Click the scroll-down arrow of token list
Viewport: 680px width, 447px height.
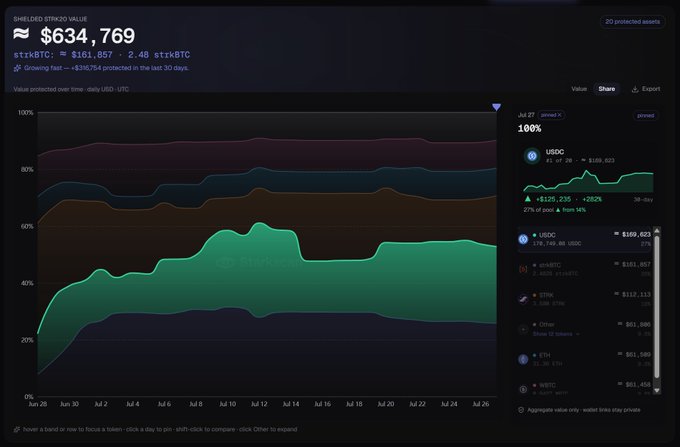coord(657,390)
